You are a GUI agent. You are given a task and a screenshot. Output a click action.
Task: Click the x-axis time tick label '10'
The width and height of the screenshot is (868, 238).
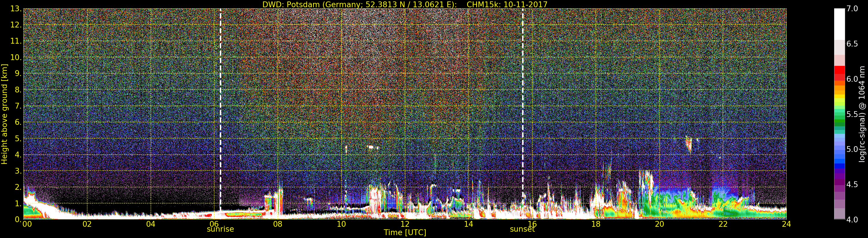point(341,224)
